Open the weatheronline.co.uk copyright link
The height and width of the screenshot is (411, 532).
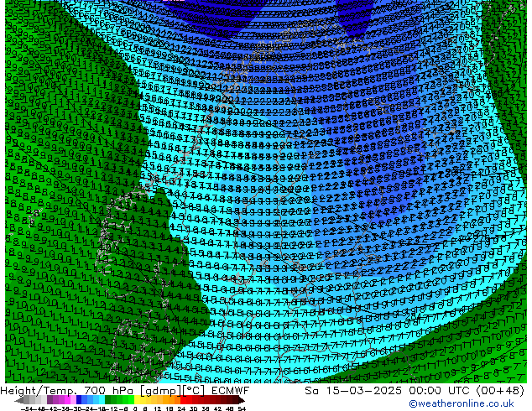pos(462,403)
